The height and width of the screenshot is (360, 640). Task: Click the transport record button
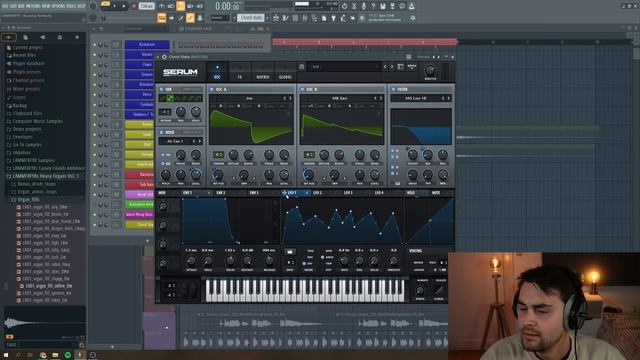pyautogui.click(x=133, y=6)
